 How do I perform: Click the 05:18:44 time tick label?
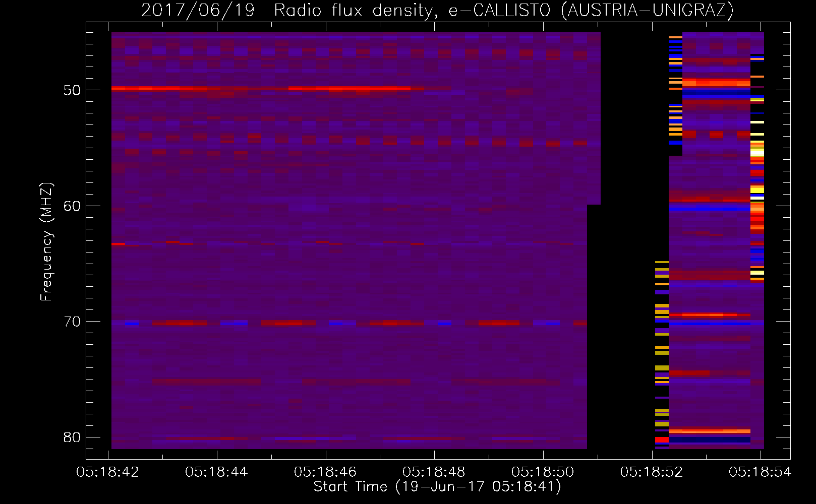(216, 472)
